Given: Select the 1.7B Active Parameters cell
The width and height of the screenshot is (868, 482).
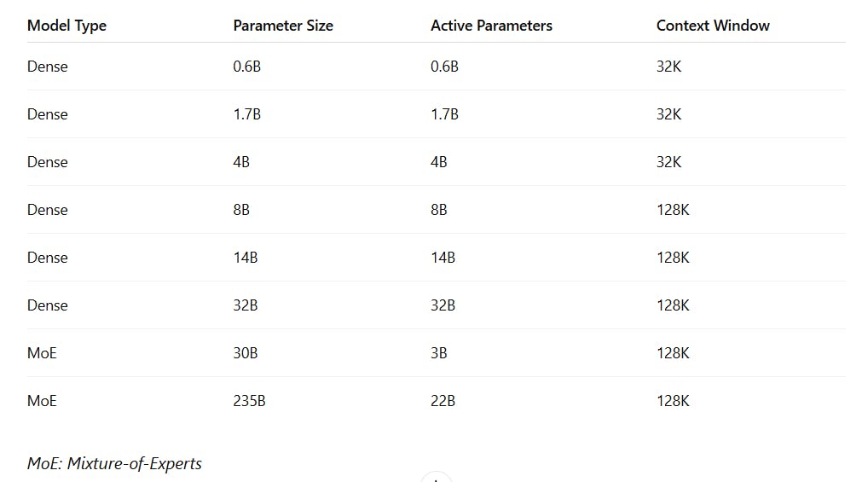Looking at the screenshot, I should [444, 114].
